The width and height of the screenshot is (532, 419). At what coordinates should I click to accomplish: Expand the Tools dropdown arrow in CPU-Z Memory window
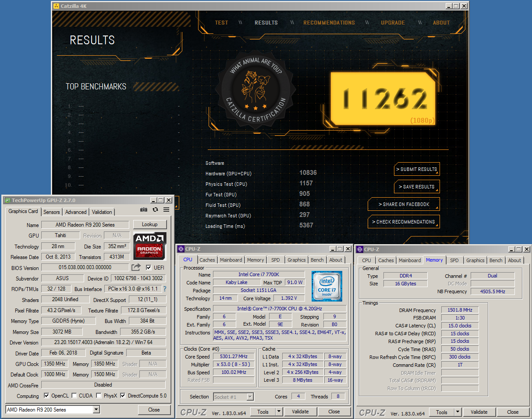[x=458, y=412]
